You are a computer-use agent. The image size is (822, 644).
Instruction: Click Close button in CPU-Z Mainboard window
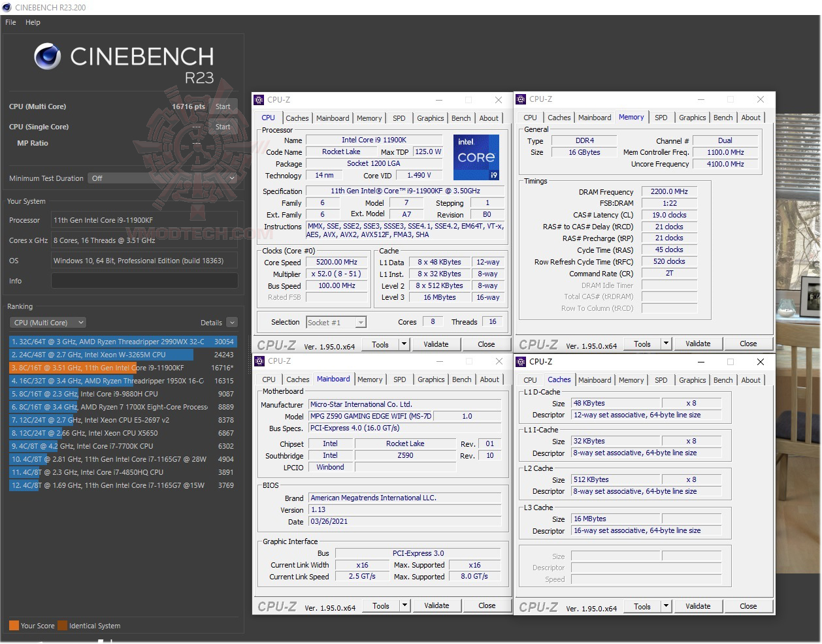487,605
